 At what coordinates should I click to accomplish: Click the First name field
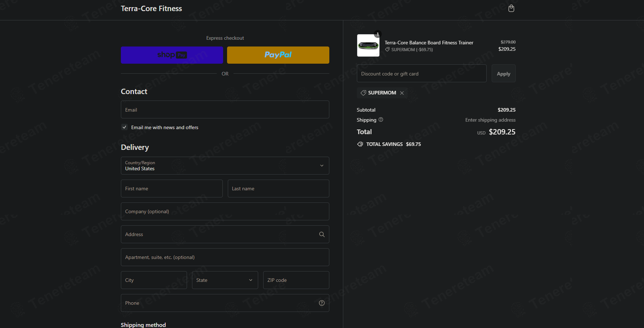172,189
